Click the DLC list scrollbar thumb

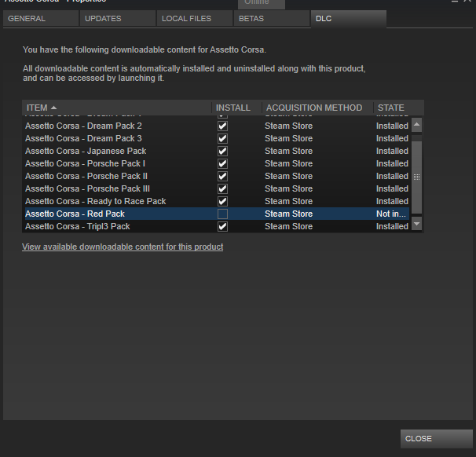point(417,177)
